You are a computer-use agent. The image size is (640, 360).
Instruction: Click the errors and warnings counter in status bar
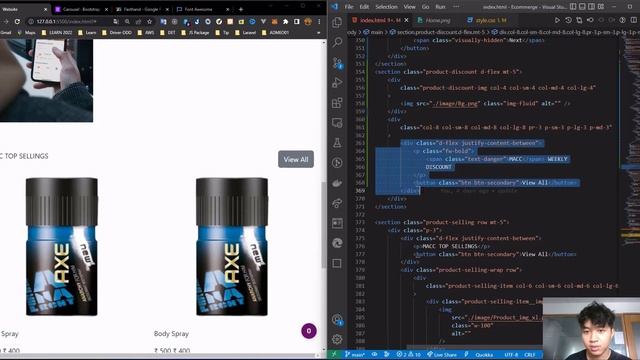[408, 354]
